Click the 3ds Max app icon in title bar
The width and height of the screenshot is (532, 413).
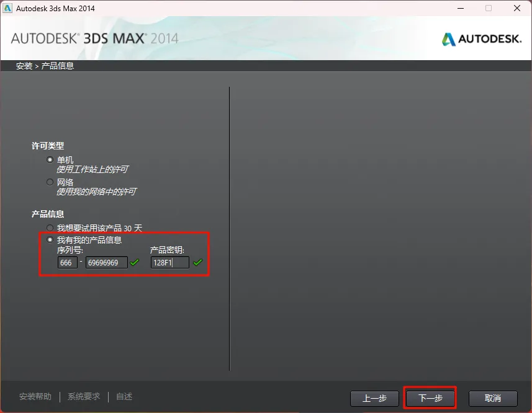pyautogui.click(x=7, y=8)
